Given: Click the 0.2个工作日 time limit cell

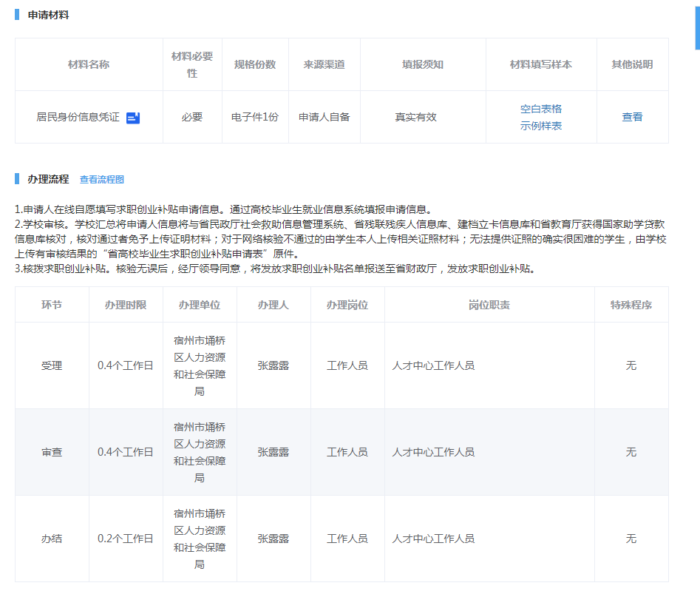Looking at the screenshot, I should (x=126, y=539).
